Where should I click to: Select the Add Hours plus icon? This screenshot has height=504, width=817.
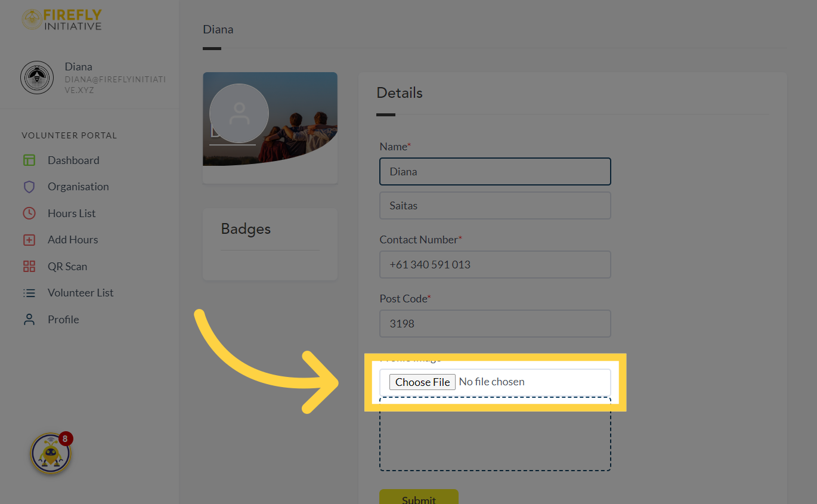(x=29, y=239)
